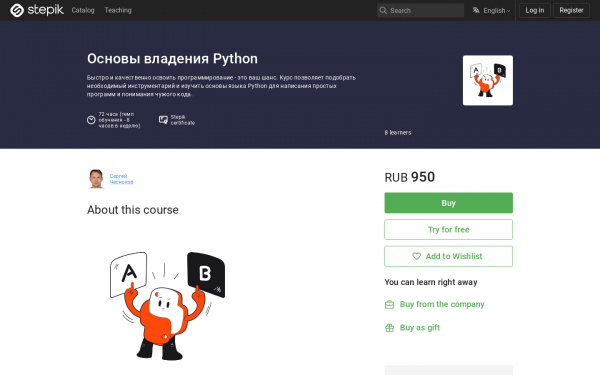Click the About this course heading
This screenshot has width=600, height=375.
(133, 210)
